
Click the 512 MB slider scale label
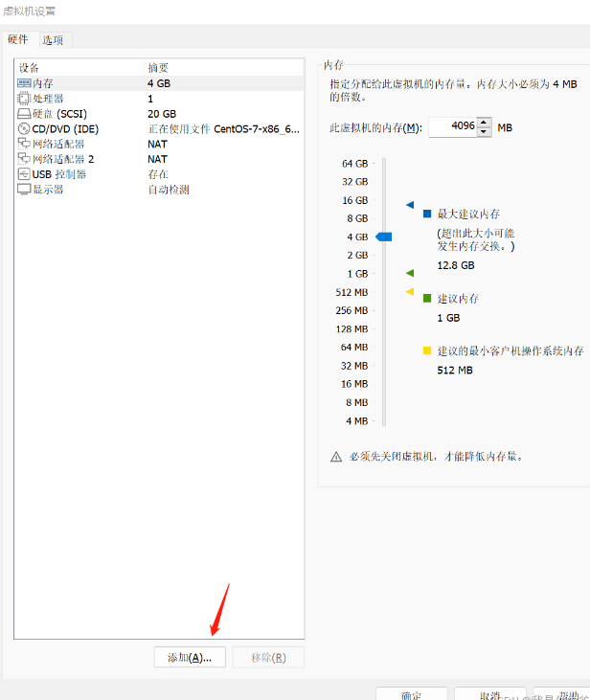coord(352,292)
